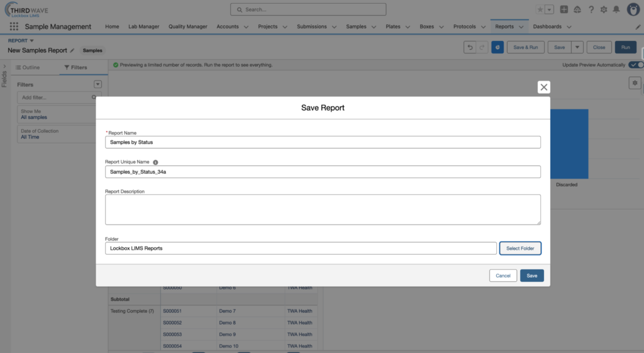Click the Save button in report toolbar

click(559, 47)
